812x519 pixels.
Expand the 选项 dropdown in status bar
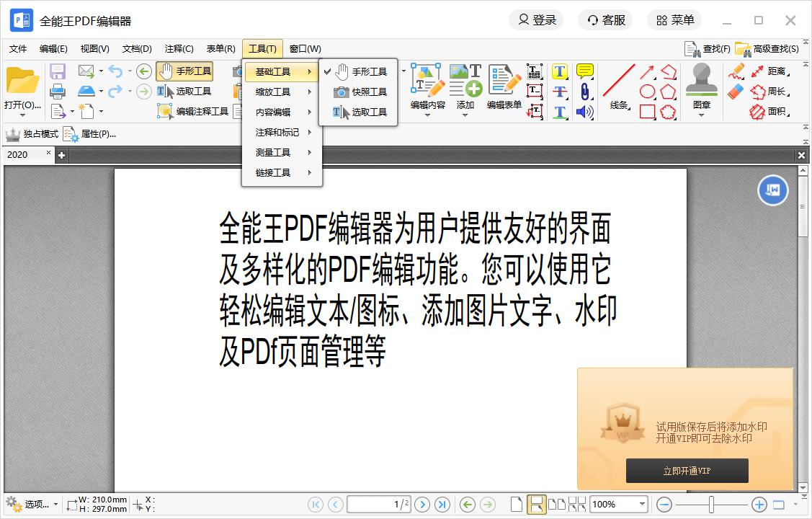pos(55,505)
